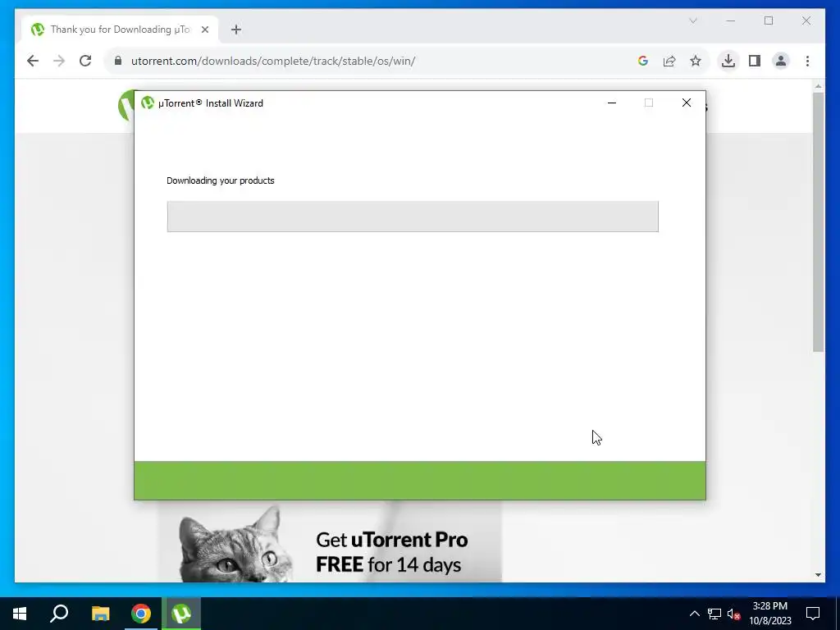Open muted volume tray icon
Image resolution: width=840 pixels, height=630 pixels.
[733, 614]
